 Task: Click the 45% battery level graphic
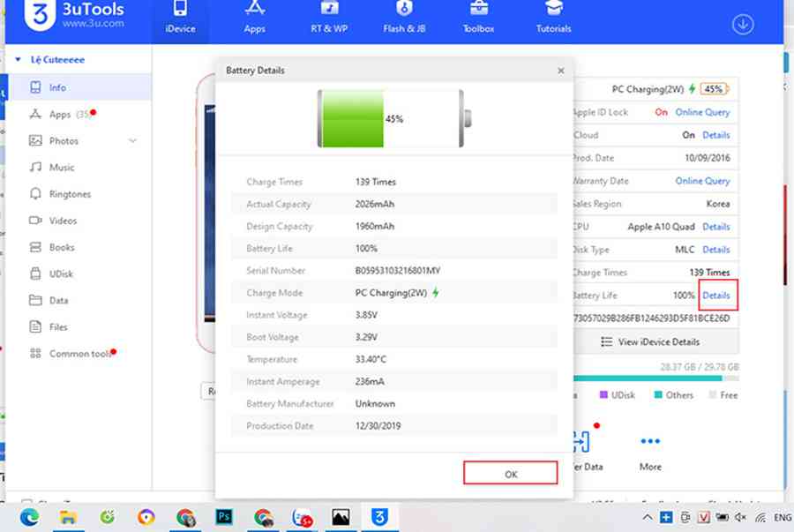tap(393, 119)
